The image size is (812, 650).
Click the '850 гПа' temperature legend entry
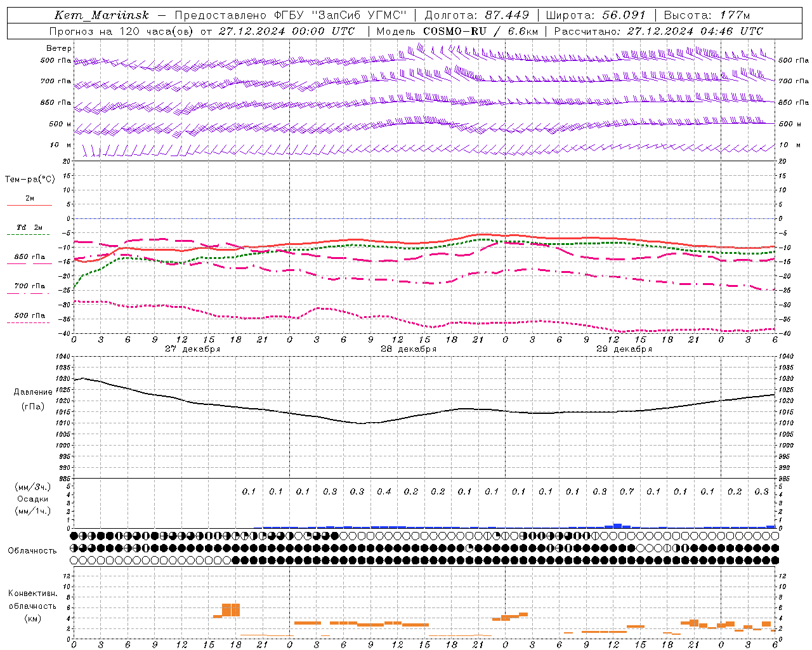(x=30, y=257)
